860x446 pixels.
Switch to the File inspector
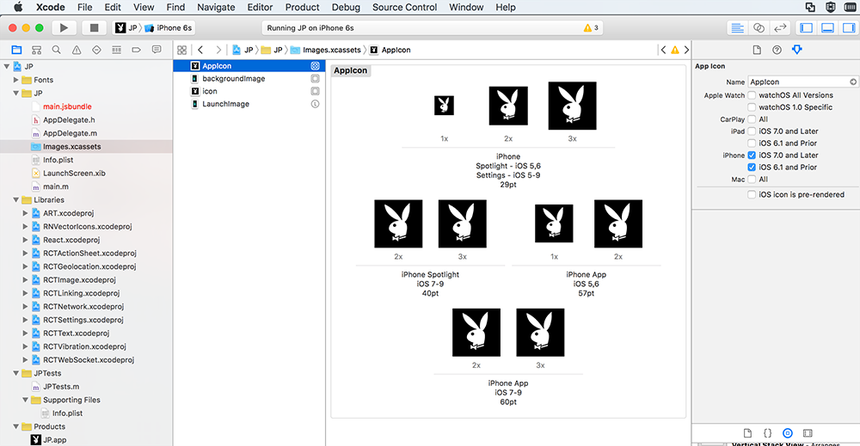tap(757, 49)
